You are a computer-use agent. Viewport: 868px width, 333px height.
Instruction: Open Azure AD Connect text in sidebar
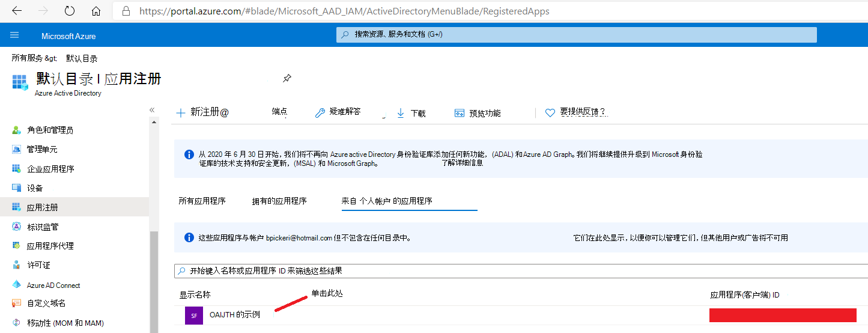(53, 286)
